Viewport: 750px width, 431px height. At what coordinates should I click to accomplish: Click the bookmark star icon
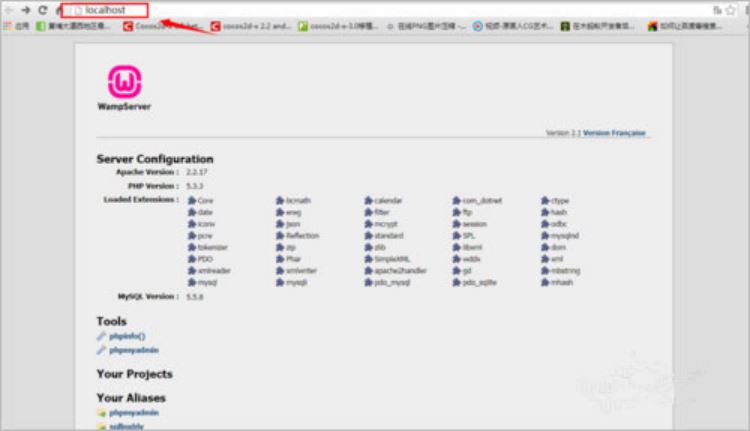pos(731,10)
